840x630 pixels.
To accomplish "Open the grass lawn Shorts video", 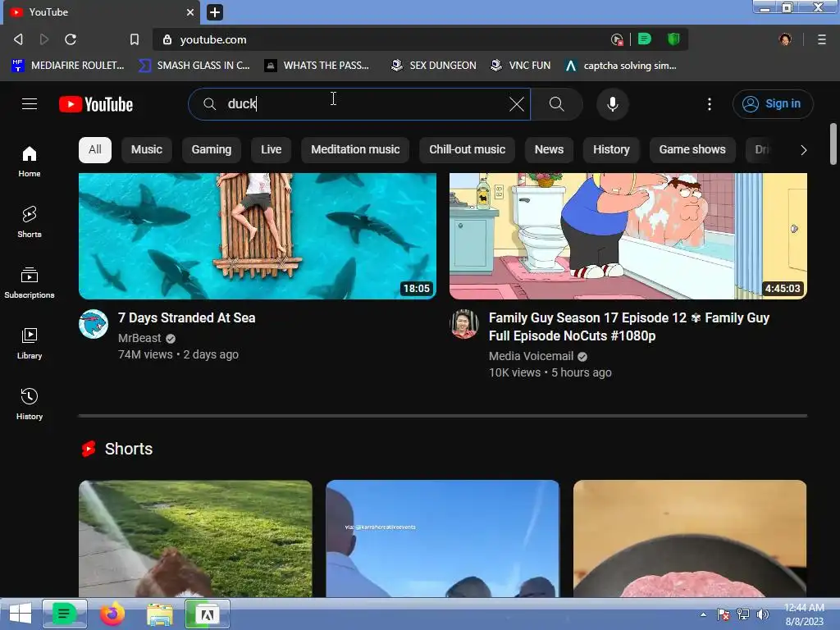I will 195,538.
